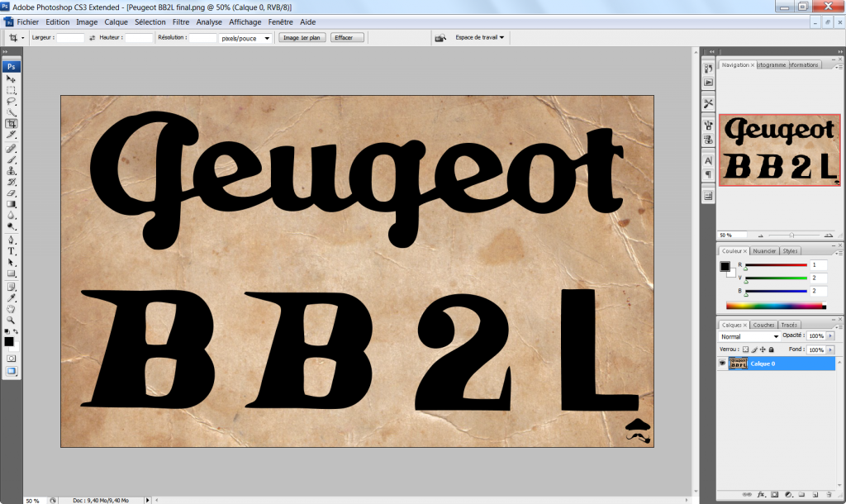Open the Character panel dock icon
846x504 pixels.
(708, 160)
